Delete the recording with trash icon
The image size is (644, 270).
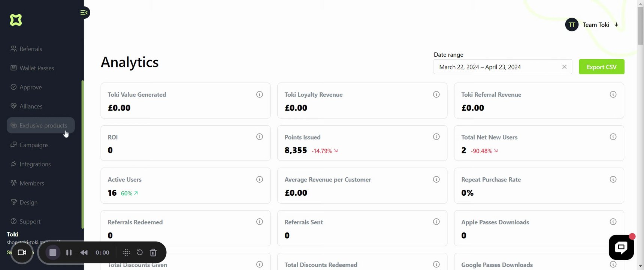(153, 252)
